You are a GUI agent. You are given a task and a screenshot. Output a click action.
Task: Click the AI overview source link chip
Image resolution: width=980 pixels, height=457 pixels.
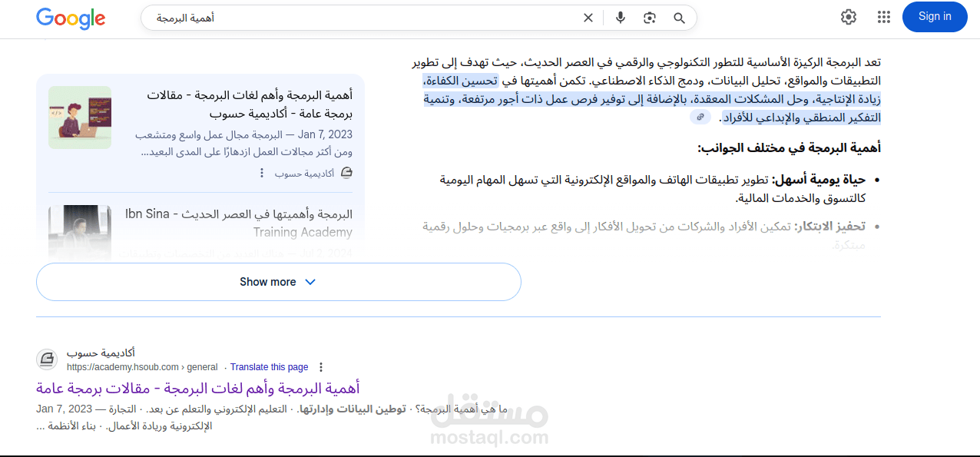[700, 118]
